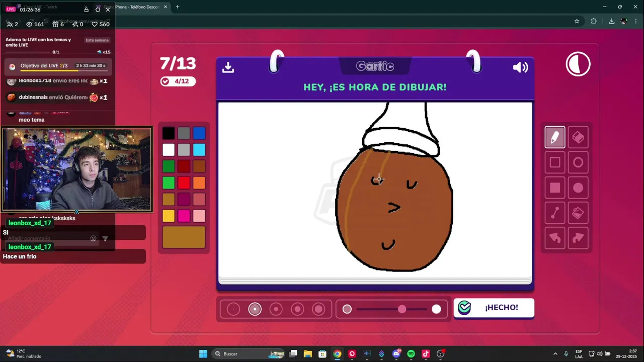Pick the orange color swatch
This screenshot has height=362, width=644.
(199, 183)
